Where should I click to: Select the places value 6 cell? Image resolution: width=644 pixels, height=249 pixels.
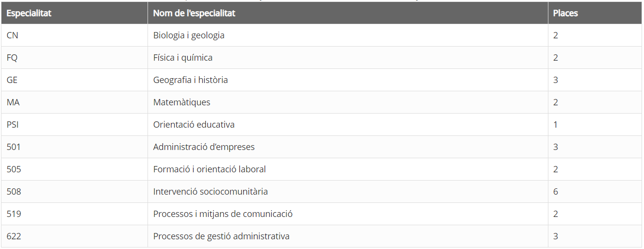595,192
